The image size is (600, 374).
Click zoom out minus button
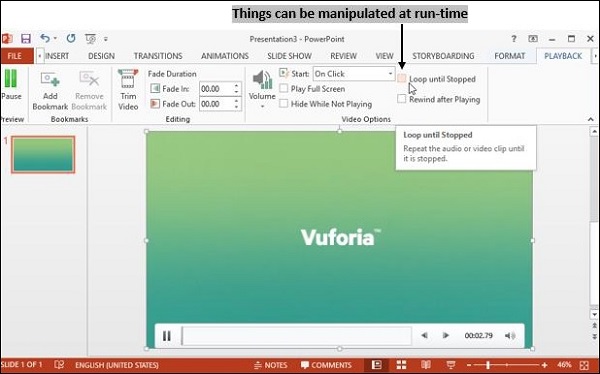pyautogui.click(x=469, y=365)
